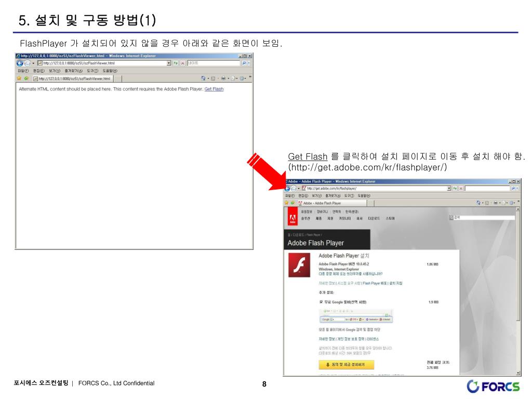Click the search magnifier icon in the ozFlashViewer window
This screenshot has height=399, width=532.
(244, 63)
